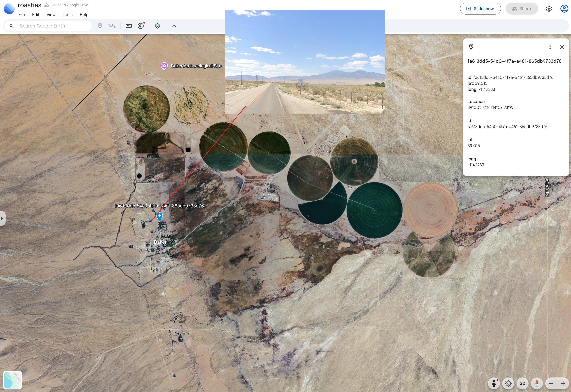571x392 pixels.
Task: Select the blue placemark pin on map
Action: pos(159,217)
